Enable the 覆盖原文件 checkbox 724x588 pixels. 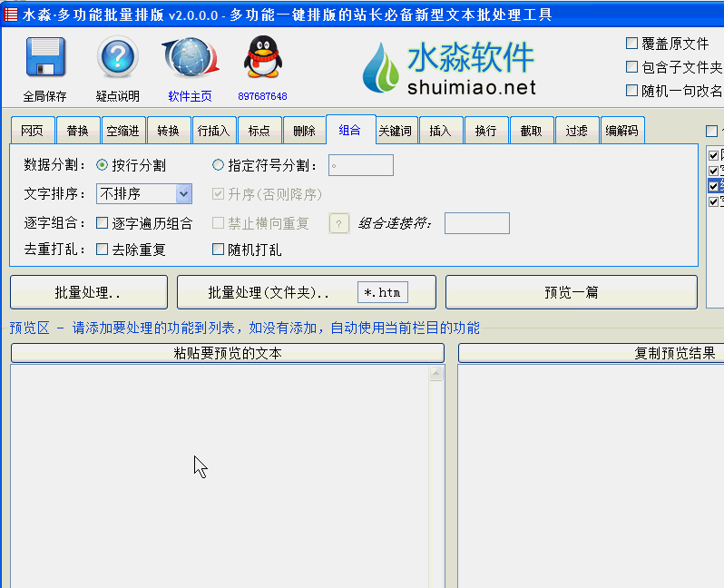pos(632,44)
